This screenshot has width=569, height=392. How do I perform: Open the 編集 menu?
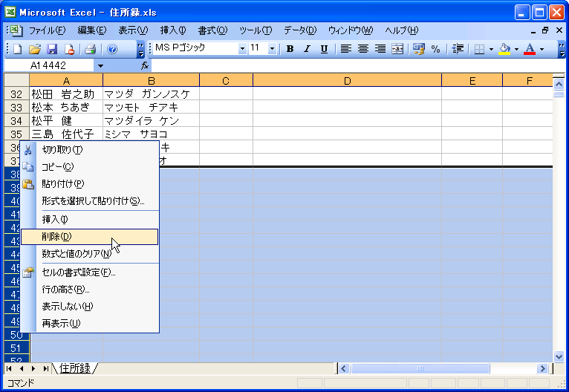coord(92,30)
